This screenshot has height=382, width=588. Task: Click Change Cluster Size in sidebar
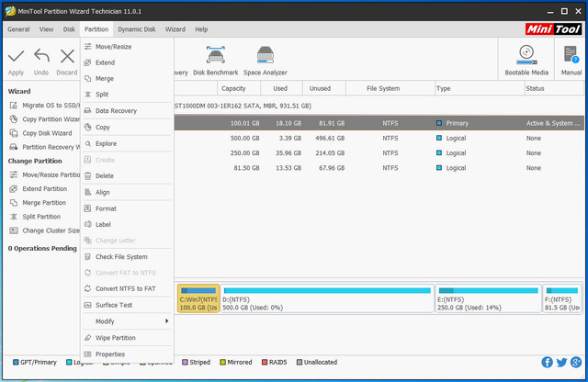click(45, 230)
